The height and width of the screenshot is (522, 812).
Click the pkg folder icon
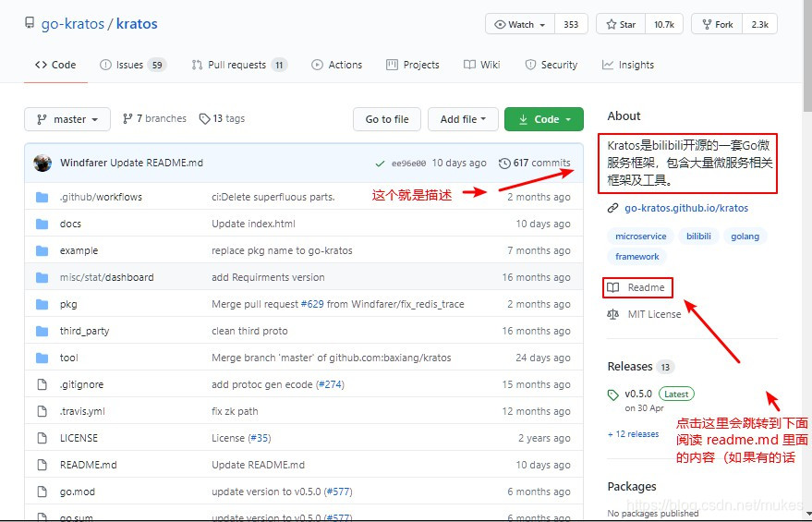(x=42, y=304)
